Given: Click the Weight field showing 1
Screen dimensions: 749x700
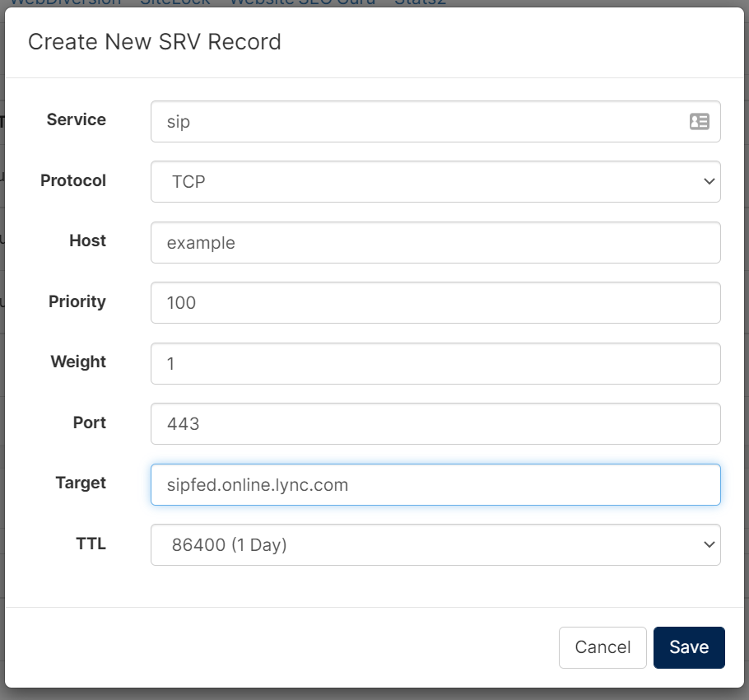Looking at the screenshot, I should click(x=435, y=363).
